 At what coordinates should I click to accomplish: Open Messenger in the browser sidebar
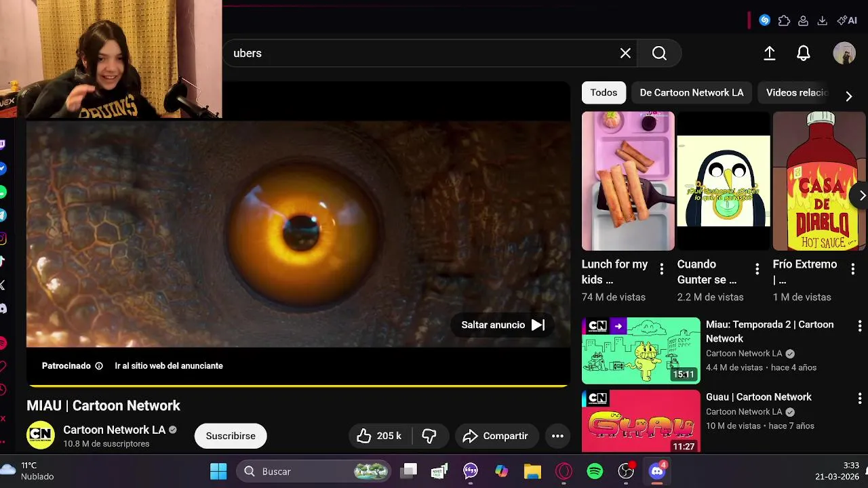pos(3,168)
